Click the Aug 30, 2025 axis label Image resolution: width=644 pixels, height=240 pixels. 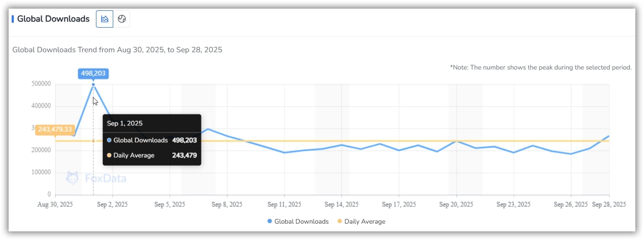pyautogui.click(x=55, y=205)
